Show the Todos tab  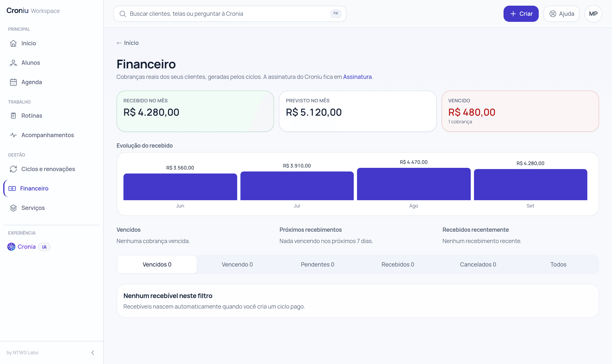click(x=558, y=265)
